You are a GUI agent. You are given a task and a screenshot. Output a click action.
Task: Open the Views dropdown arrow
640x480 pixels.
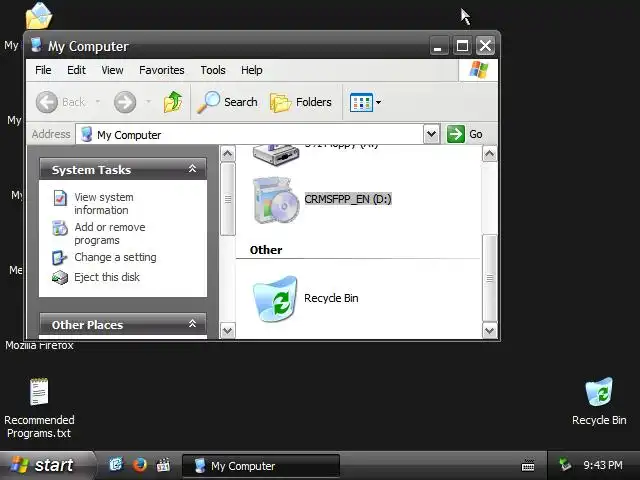click(x=378, y=102)
